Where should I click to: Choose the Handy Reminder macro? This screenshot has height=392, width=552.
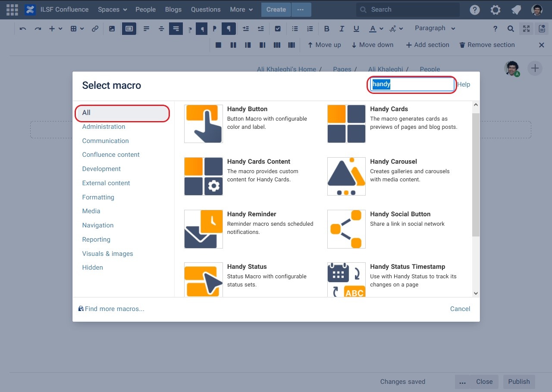249,228
